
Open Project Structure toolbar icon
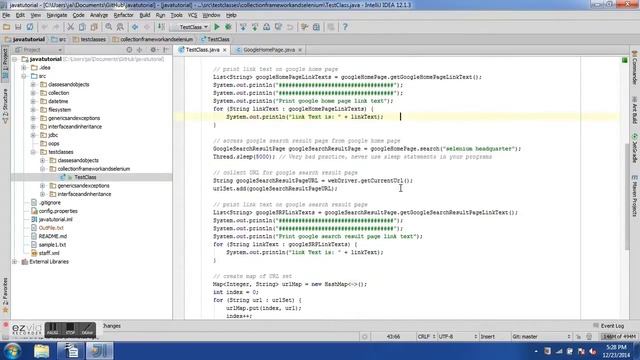316,27
